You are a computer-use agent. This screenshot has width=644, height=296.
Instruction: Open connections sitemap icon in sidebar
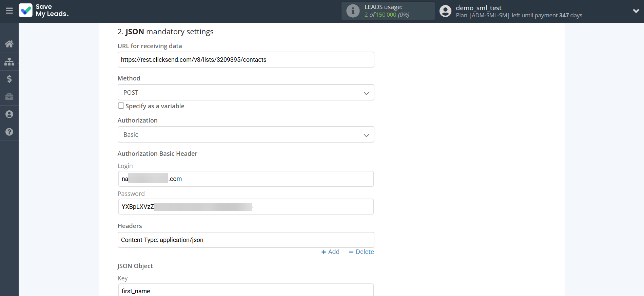(9, 61)
